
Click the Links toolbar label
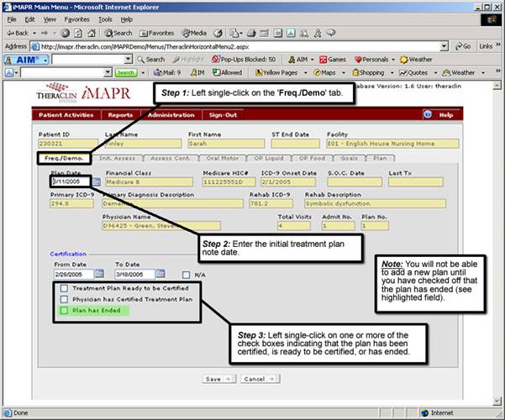point(486,46)
